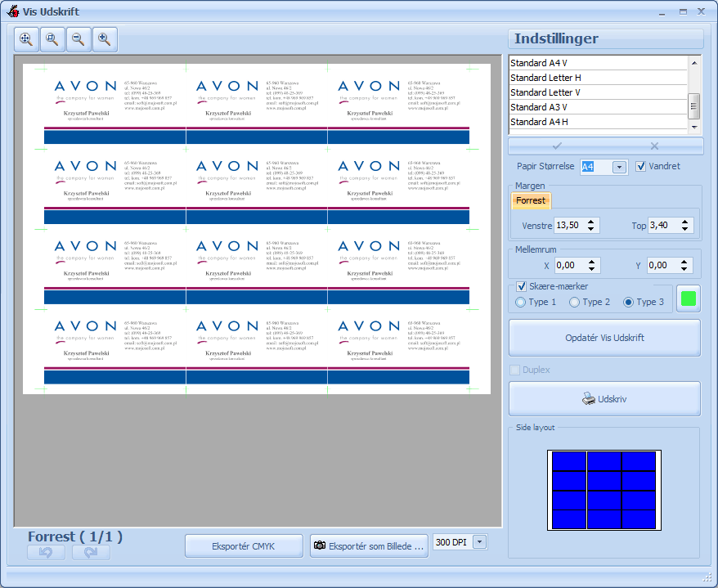The image size is (718, 588).
Task: Click into the Venstre margin value field
Action: 570,226
